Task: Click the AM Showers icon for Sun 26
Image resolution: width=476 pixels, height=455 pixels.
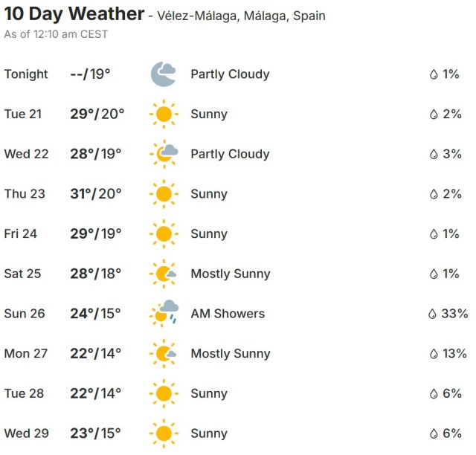Action: (x=164, y=313)
